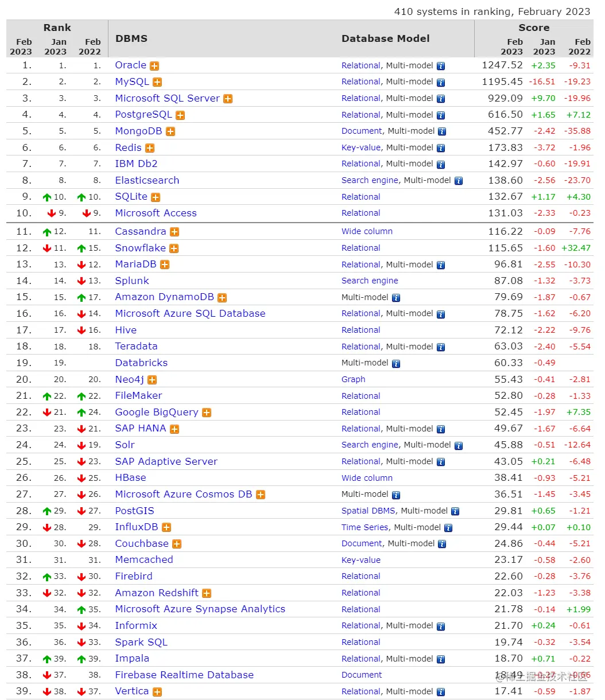605x700 pixels.
Task: Click the info icon in the Solr row
Action: pos(459,446)
